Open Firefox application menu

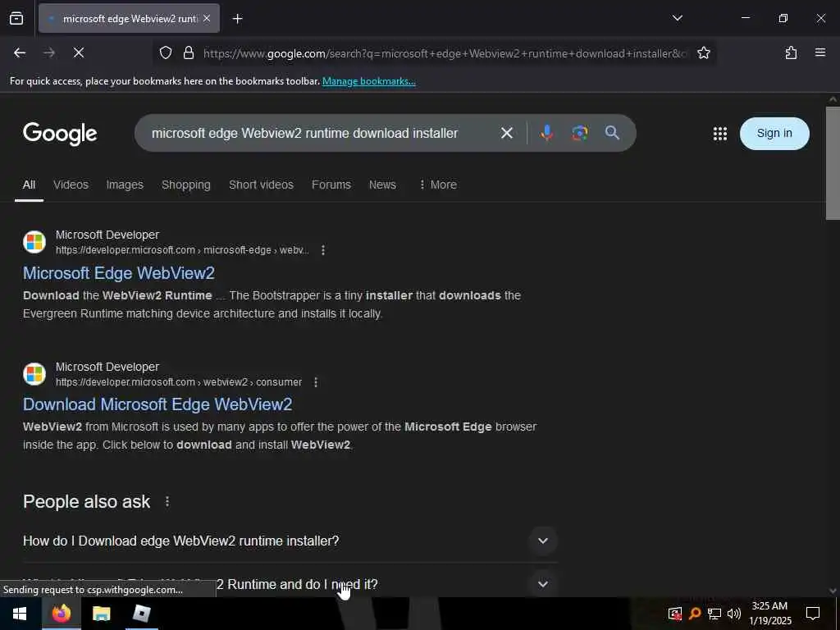tap(820, 52)
